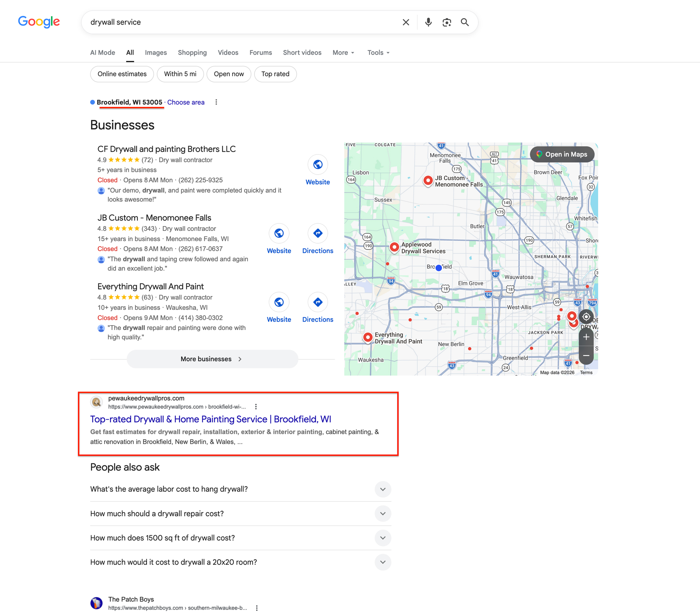Click the Choose area link
Screen dimensions: 700x614
(x=186, y=102)
